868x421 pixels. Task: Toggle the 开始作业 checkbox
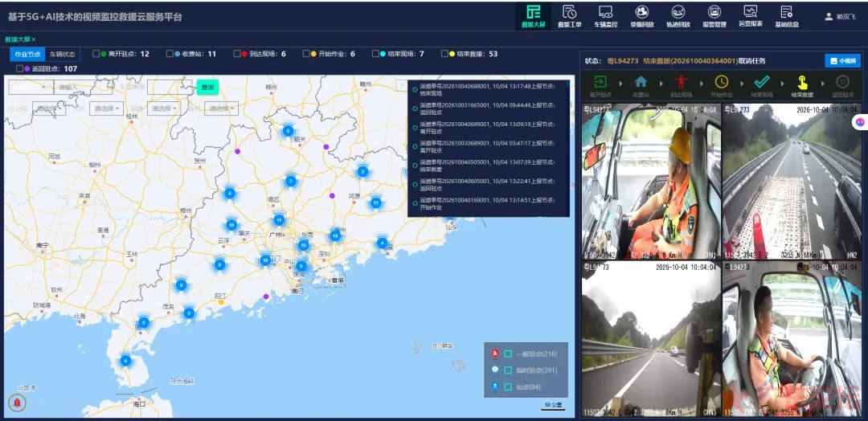click(x=306, y=54)
